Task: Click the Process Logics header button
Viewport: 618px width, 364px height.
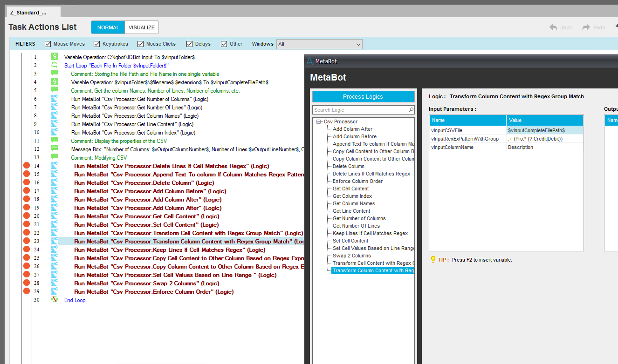Action: [363, 97]
